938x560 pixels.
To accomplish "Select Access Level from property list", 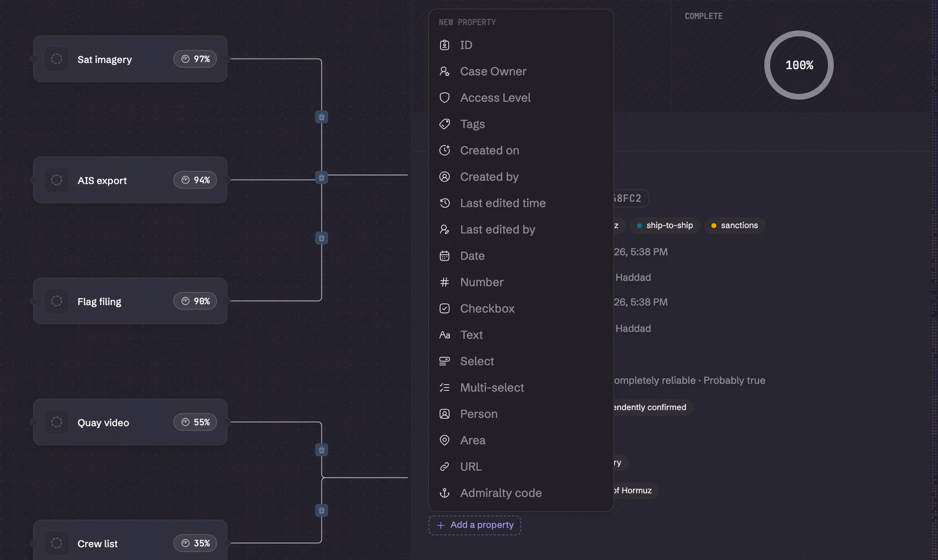I will click(x=521, y=98).
